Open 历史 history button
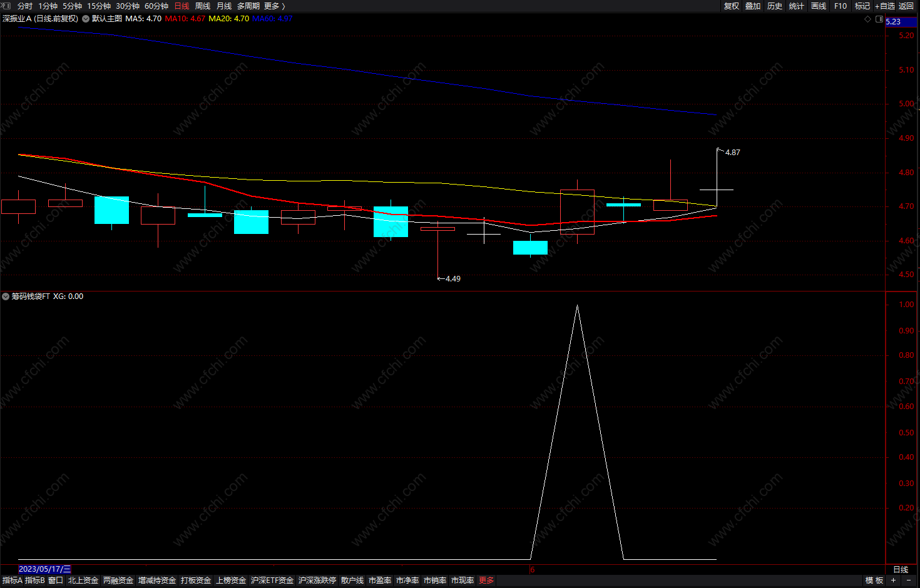This screenshot has height=588, width=920. pyautogui.click(x=775, y=6)
